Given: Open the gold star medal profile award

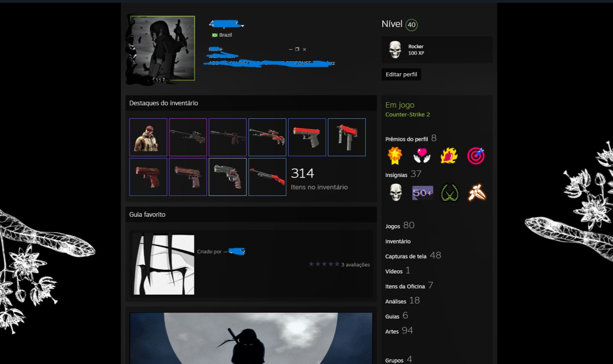Looking at the screenshot, I should (x=395, y=156).
